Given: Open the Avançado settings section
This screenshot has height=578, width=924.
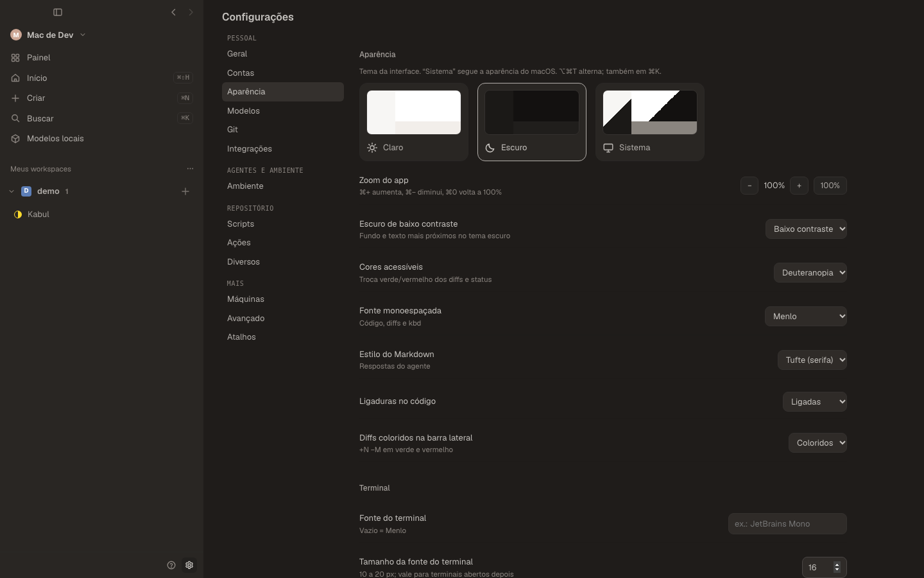Looking at the screenshot, I should [283, 319].
